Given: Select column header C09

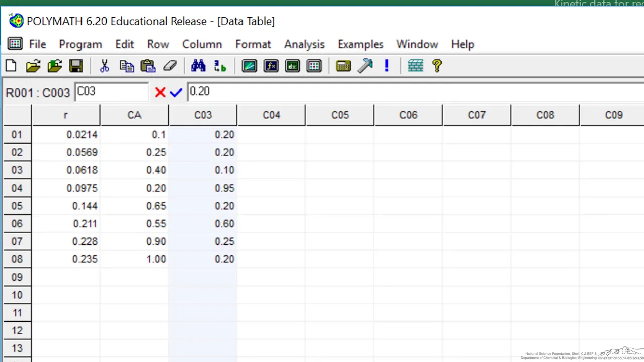Looking at the screenshot, I should (x=612, y=115).
